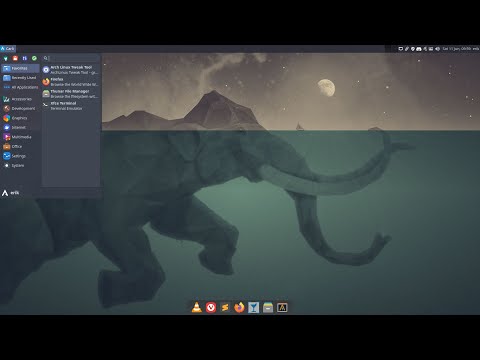Viewport: 480px width, 360px height.
Task: Launch Arch Linux Tweak Tool from favorites
Action: [71, 70]
